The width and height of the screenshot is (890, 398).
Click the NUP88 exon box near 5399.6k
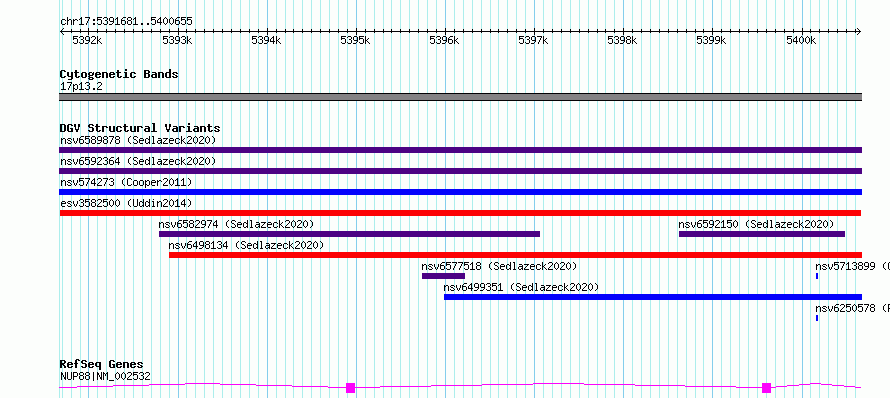click(766, 388)
